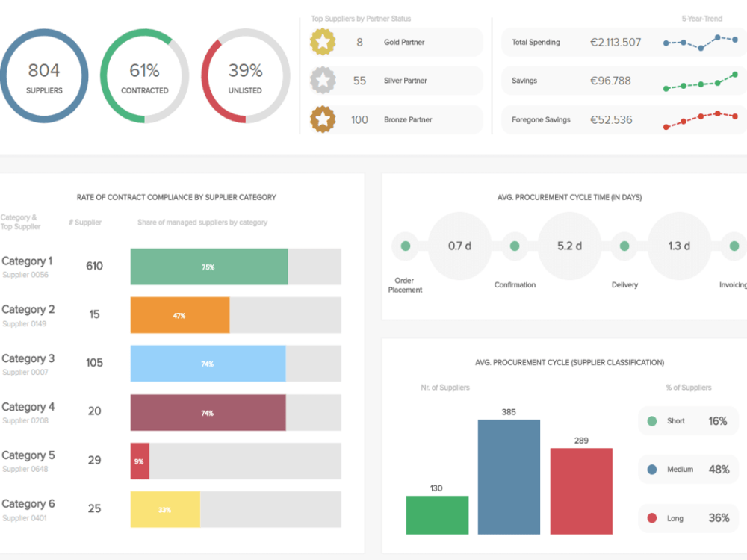Expand the Category 4 supplier row

pos(28,406)
